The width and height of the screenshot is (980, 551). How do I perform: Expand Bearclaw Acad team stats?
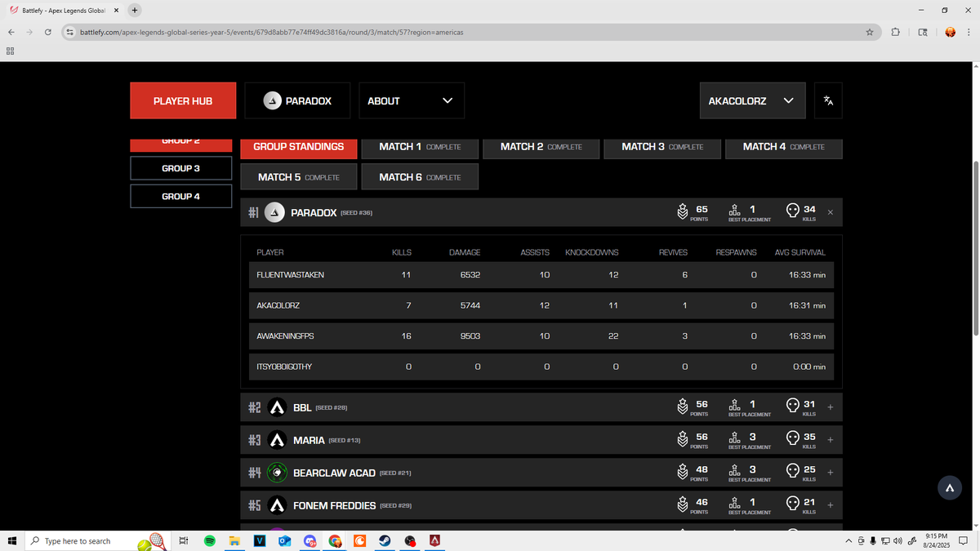click(831, 472)
